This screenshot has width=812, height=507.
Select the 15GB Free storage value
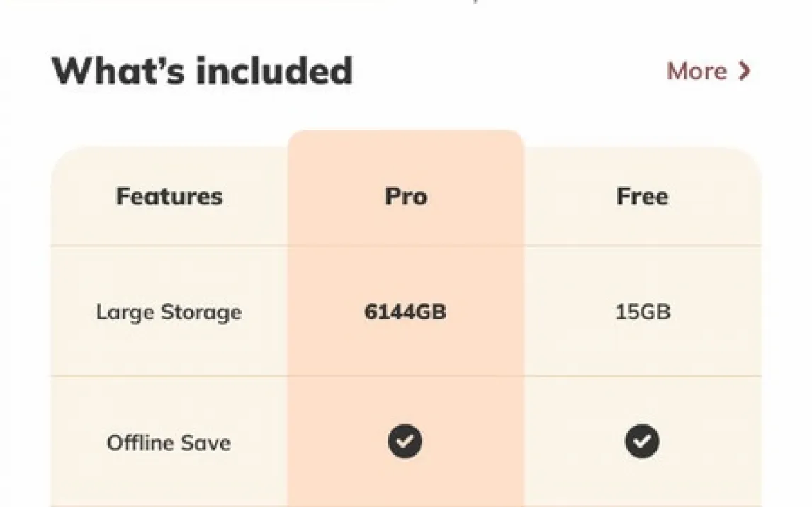[642, 312]
